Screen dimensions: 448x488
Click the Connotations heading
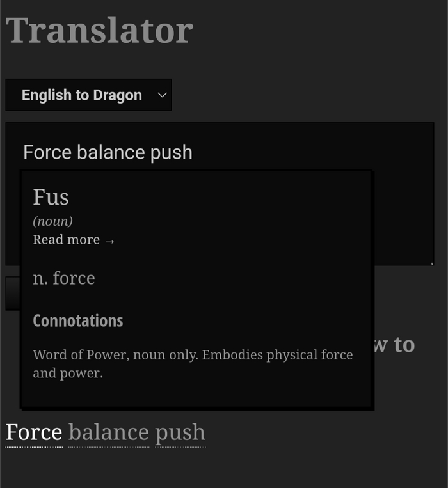pos(78,320)
